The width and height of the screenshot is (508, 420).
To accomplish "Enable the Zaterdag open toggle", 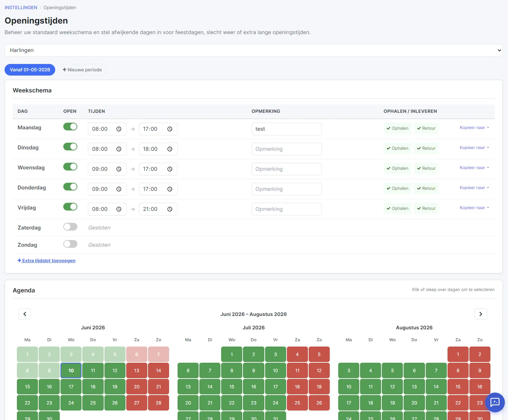I will click(x=70, y=227).
